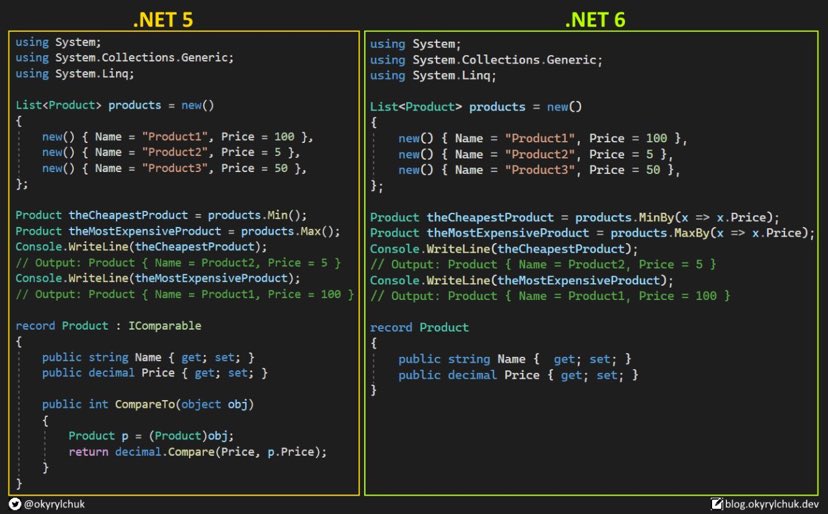Click the 'products.Max();' line
Viewport: 828px width, 514px height.
click(178, 231)
